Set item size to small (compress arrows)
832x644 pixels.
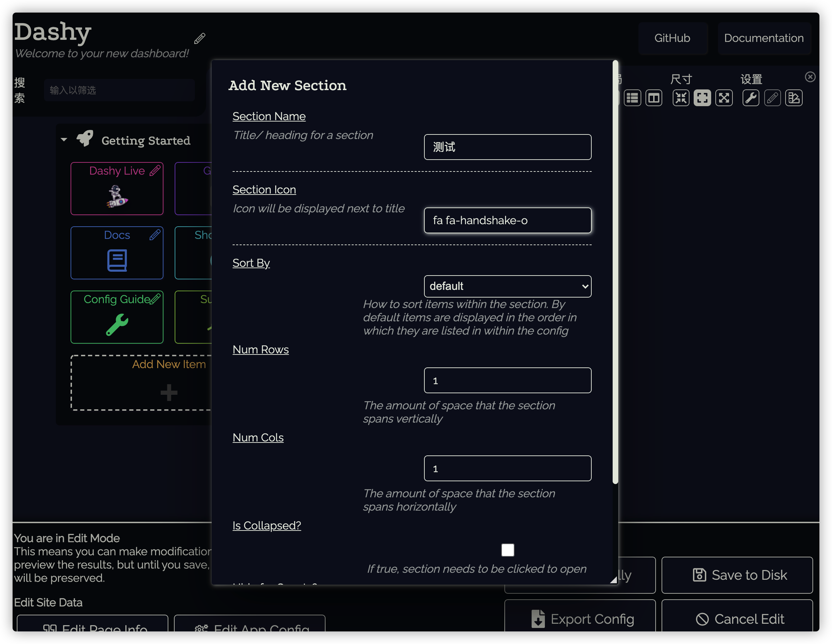click(681, 98)
